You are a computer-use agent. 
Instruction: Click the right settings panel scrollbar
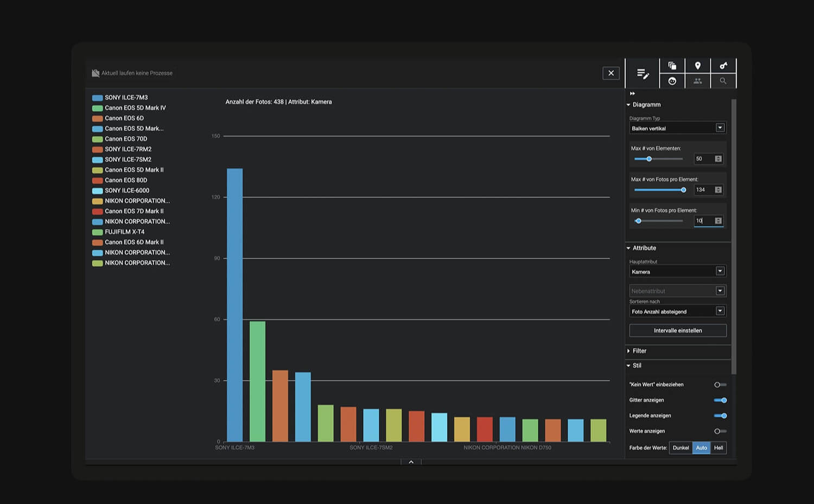pyautogui.click(x=734, y=237)
